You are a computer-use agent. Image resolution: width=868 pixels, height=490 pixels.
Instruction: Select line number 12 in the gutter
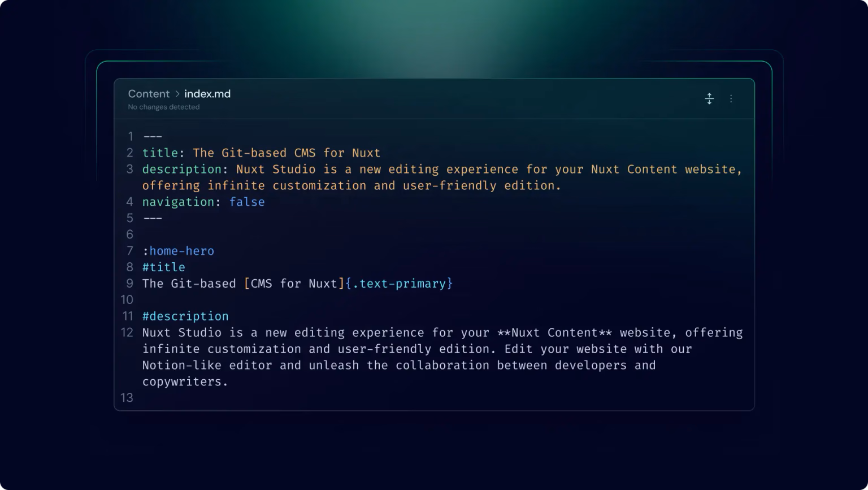click(127, 333)
